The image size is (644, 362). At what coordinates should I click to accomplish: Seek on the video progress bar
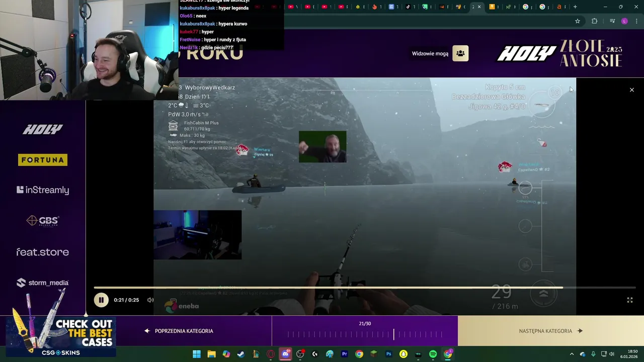(x=365, y=288)
